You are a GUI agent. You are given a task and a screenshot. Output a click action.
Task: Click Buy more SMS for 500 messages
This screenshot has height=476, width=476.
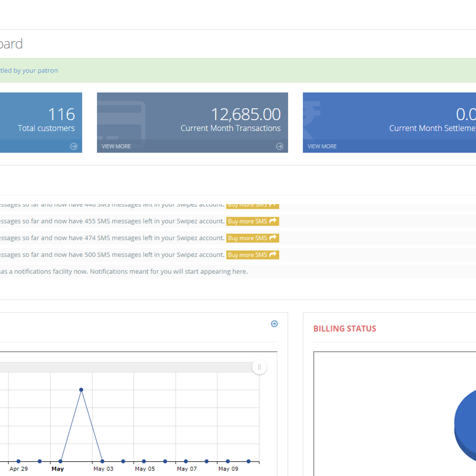pos(253,255)
